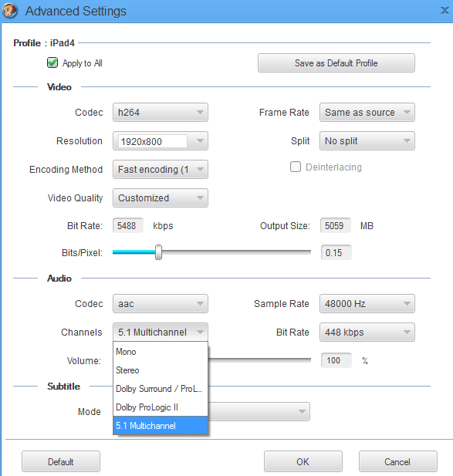Click the OK button
The width and height of the screenshot is (453, 476).
[x=303, y=461]
